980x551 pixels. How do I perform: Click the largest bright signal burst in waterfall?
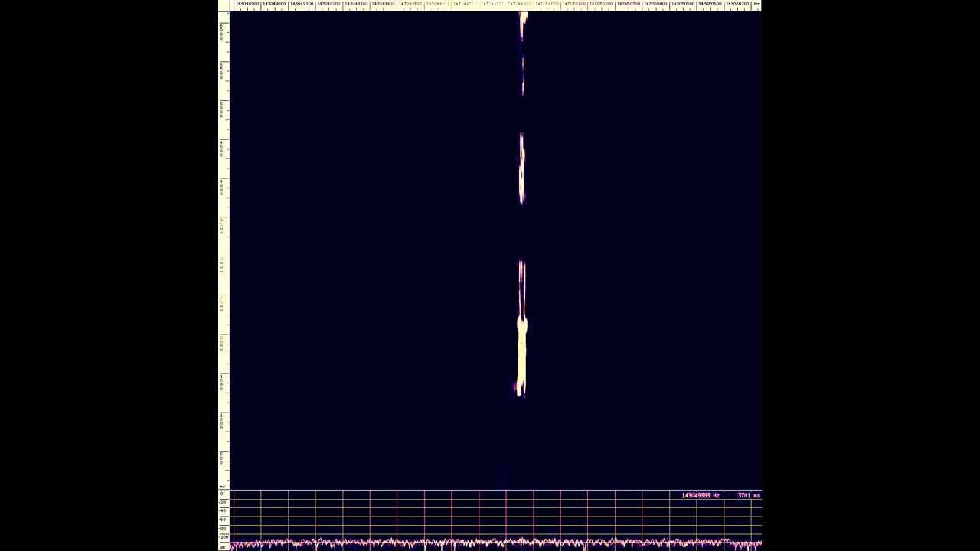tap(521, 352)
